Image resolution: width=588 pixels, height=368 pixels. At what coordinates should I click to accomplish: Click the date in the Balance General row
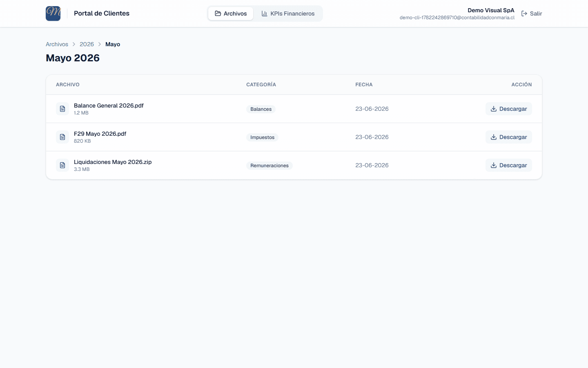[372, 109]
